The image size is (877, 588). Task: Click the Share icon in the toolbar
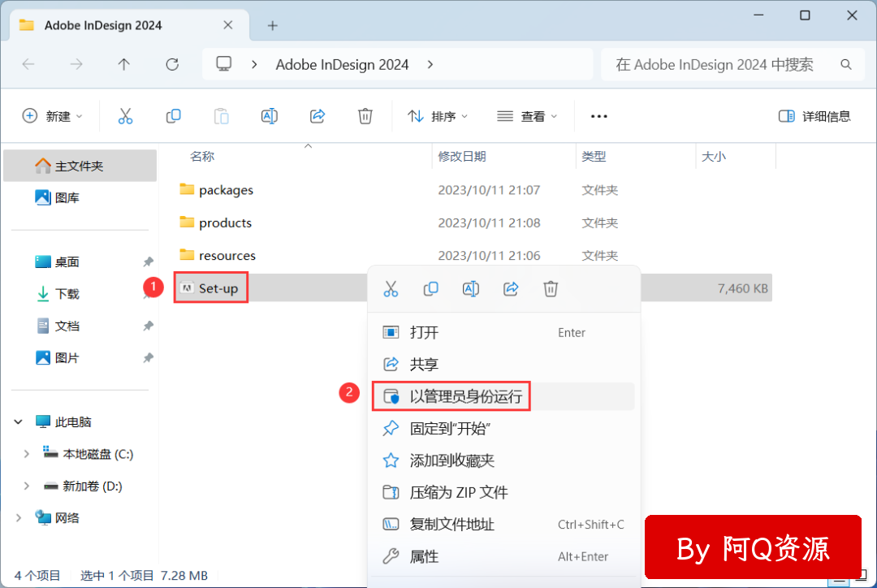[x=318, y=116]
